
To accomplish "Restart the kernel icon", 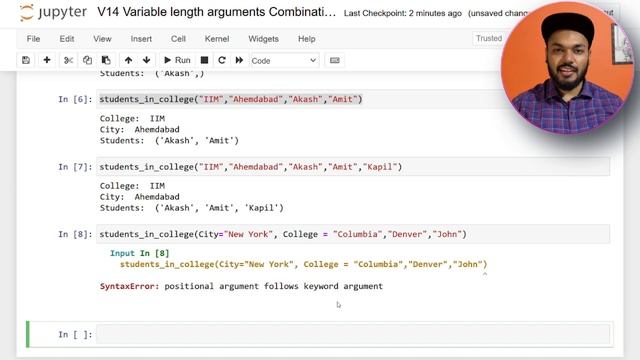I will click(222, 60).
